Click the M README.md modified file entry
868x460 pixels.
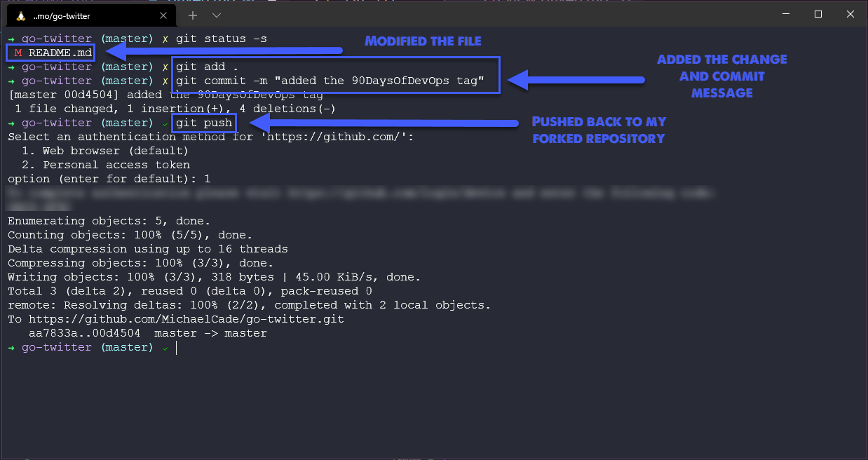[x=49, y=52]
